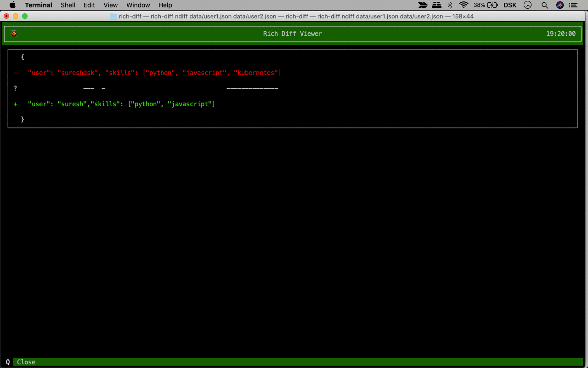Click the Rich Diff Viewer title text

tap(293, 34)
